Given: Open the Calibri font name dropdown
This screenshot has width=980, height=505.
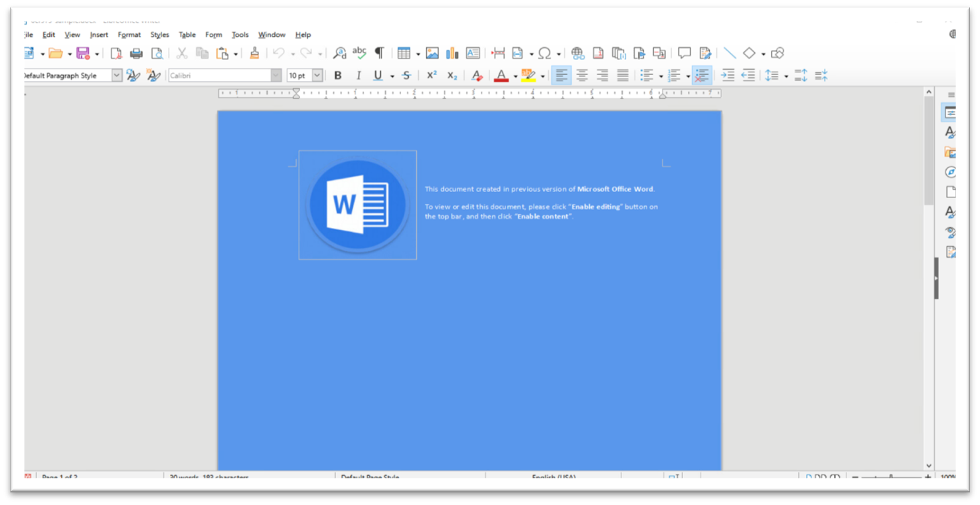Looking at the screenshot, I should (276, 76).
